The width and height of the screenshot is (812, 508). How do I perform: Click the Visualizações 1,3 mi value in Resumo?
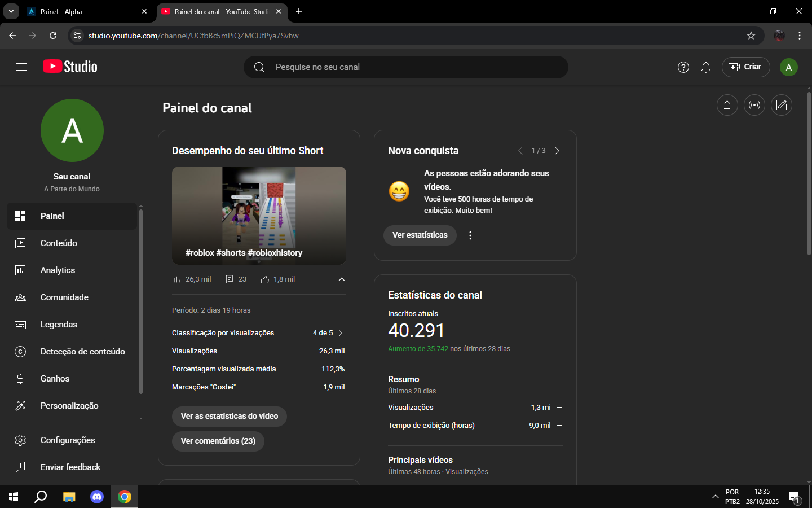541,408
